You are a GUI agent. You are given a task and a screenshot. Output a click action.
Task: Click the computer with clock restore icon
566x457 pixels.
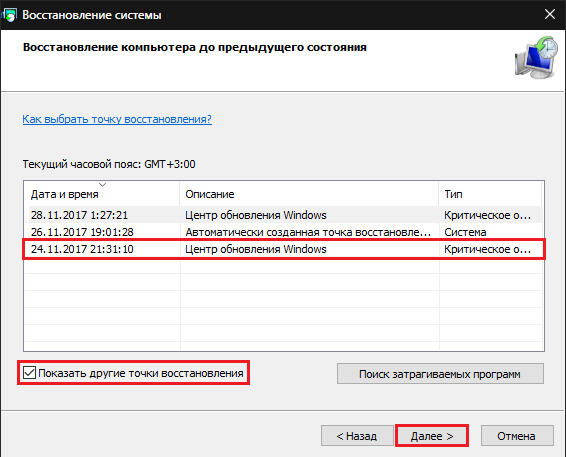click(x=536, y=57)
